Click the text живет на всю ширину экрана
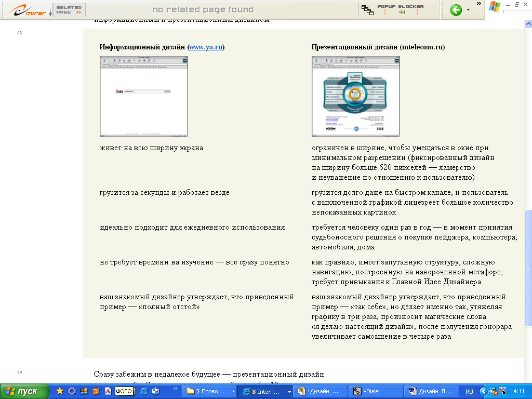The height and width of the screenshot is (399, 532). click(x=151, y=148)
